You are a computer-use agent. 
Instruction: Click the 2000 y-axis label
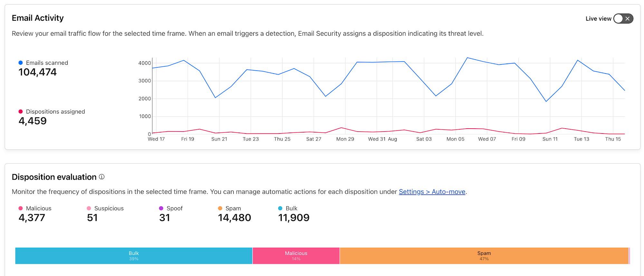click(x=145, y=99)
